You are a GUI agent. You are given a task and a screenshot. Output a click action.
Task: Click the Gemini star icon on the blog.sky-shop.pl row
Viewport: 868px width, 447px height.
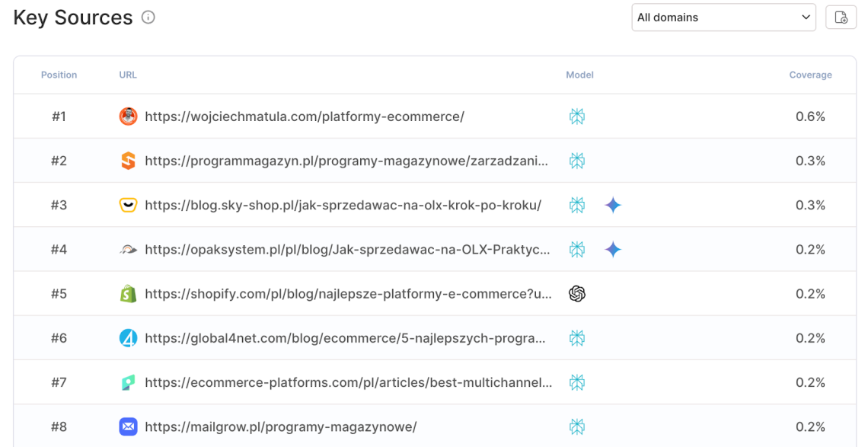612,205
